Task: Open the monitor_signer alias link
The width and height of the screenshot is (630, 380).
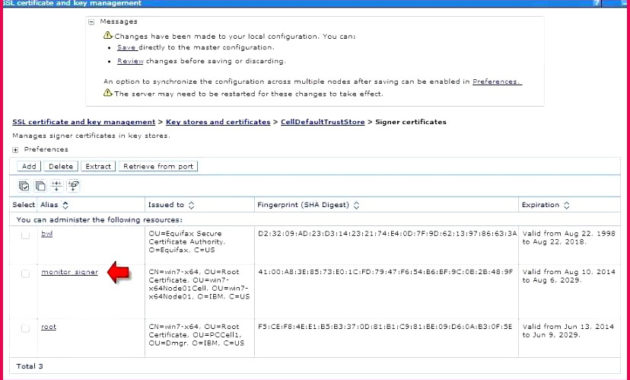Action: pyautogui.click(x=70, y=272)
